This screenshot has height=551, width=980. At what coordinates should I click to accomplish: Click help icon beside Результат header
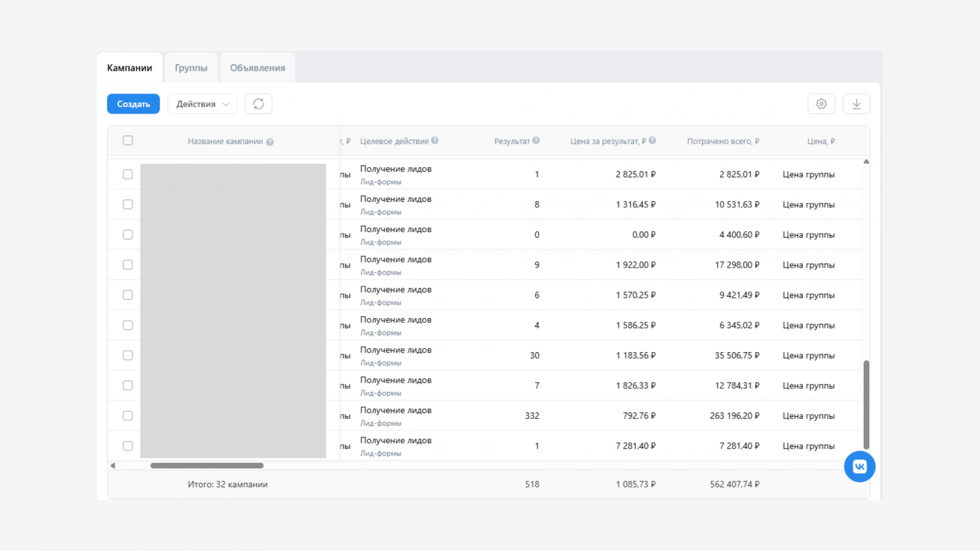click(536, 141)
